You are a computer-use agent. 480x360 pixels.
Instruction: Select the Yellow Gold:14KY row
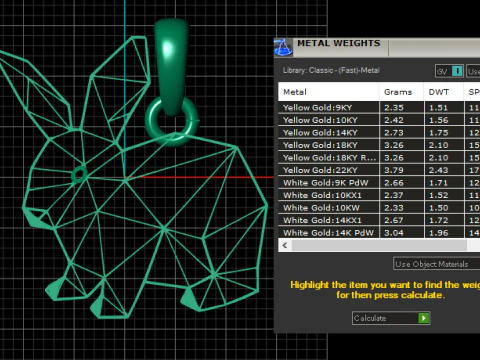click(x=379, y=133)
